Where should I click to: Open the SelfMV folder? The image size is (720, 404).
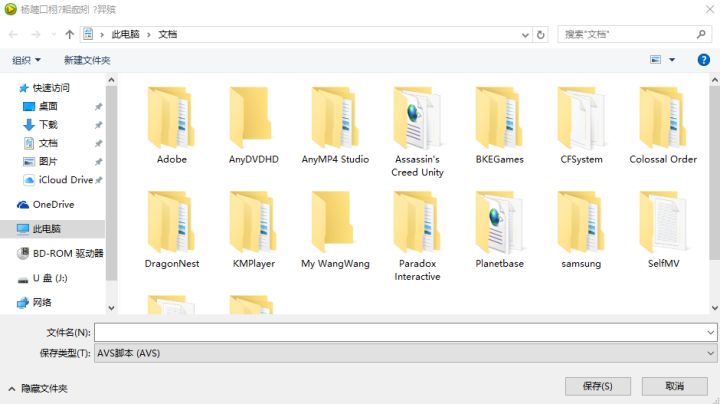coord(663,229)
